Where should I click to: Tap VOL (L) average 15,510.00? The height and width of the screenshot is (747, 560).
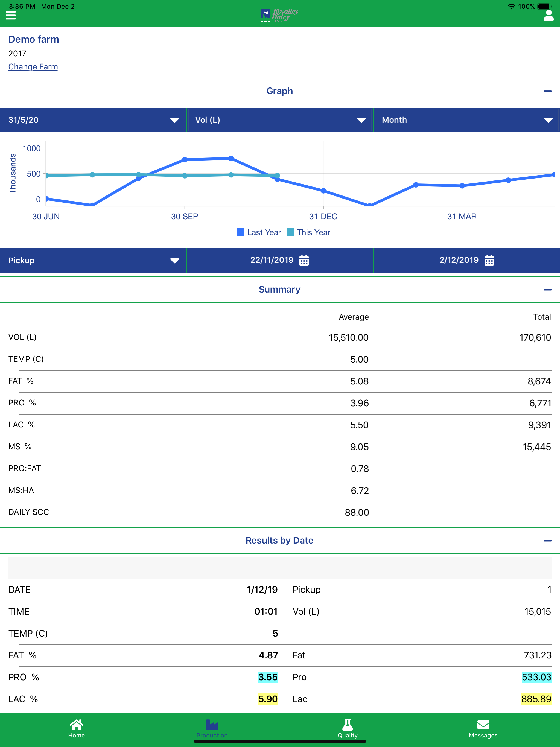click(349, 337)
